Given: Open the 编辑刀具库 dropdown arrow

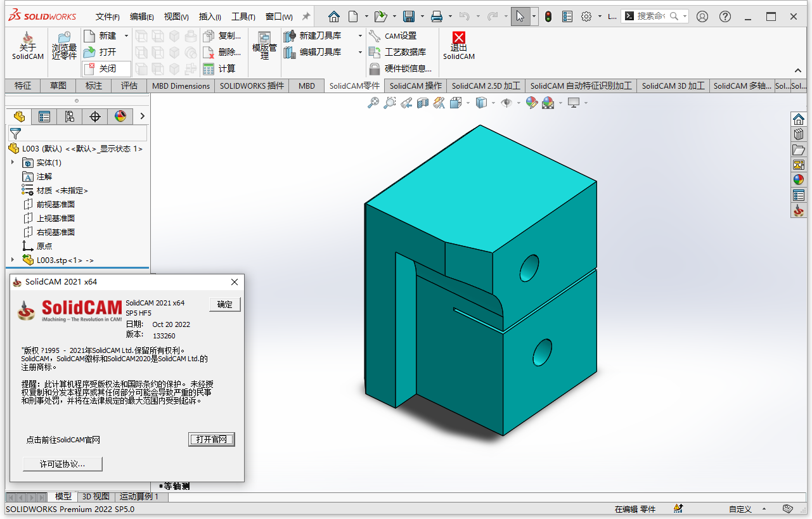Looking at the screenshot, I should pyautogui.click(x=360, y=52).
